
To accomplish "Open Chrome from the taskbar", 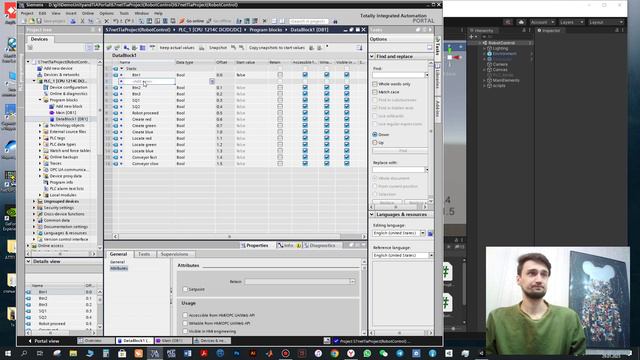I will tap(334, 353).
